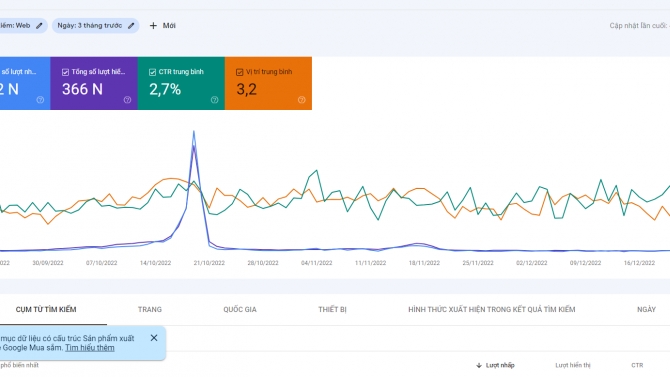Screen dimensions: 670x377
Task: Toggle the 'Tổng số lượt hiể...' checkbox
Action: [x=65, y=72]
